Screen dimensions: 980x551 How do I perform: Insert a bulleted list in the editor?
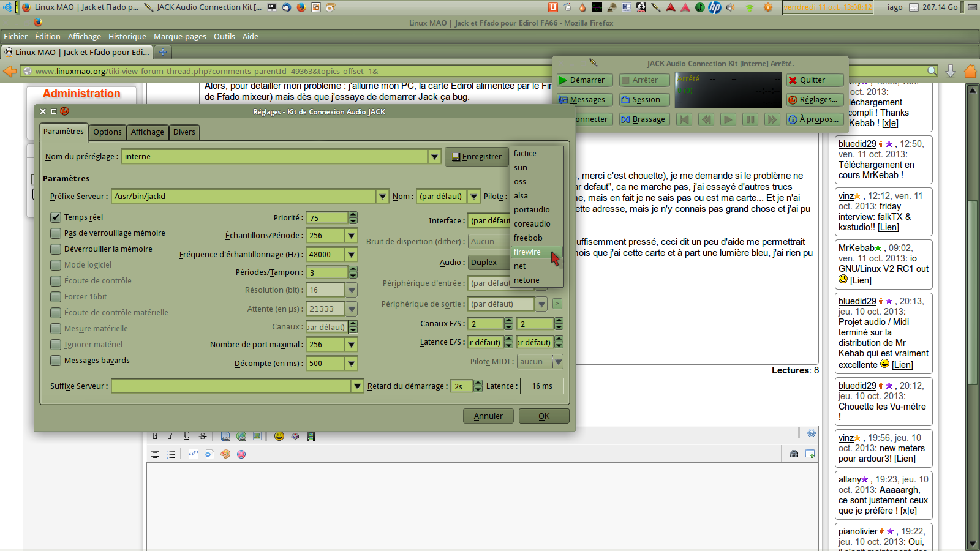pyautogui.click(x=171, y=454)
